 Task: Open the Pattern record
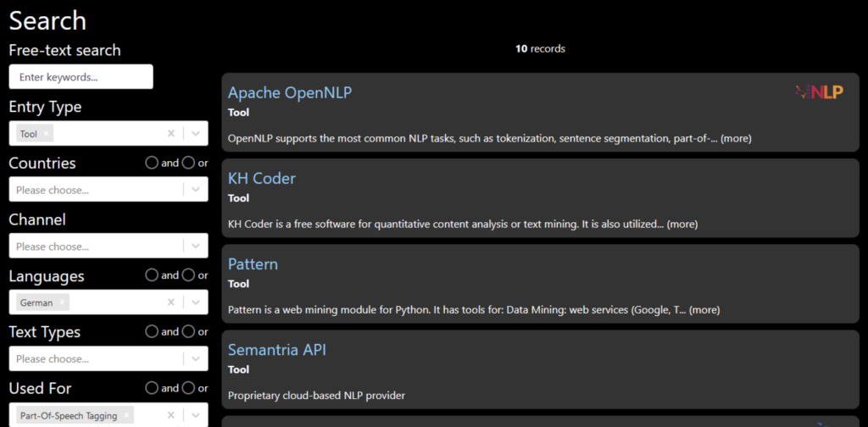pyautogui.click(x=253, y=263)
